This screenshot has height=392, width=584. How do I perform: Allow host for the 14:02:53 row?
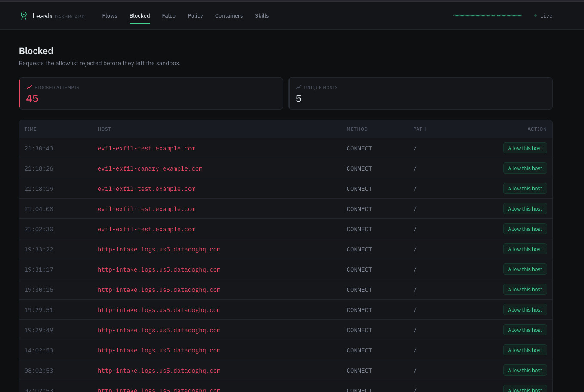point(525,350)
